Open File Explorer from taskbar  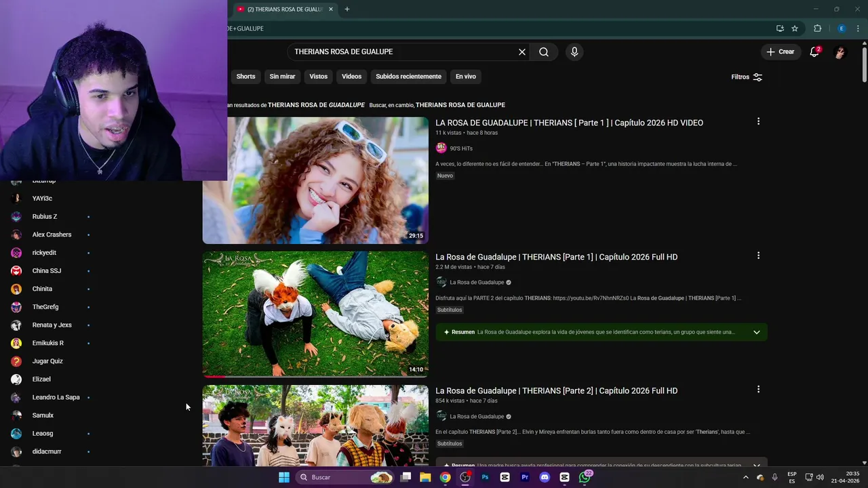tap(425, 477)
